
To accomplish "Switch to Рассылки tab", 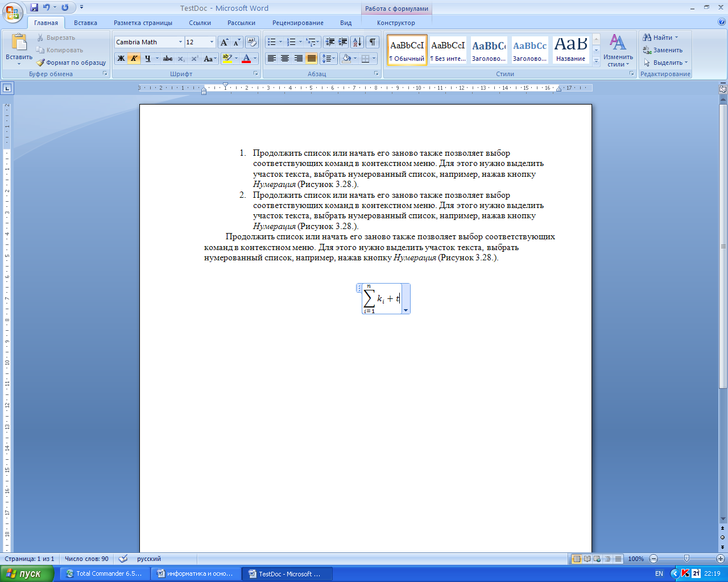I will [x=241, y=23].
